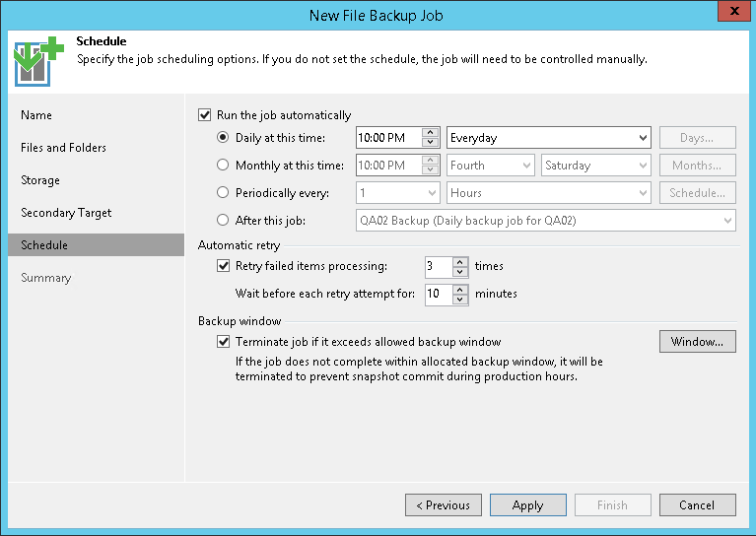
Task: Disable Retry failed items processing
Action: [x=223, y=266]
